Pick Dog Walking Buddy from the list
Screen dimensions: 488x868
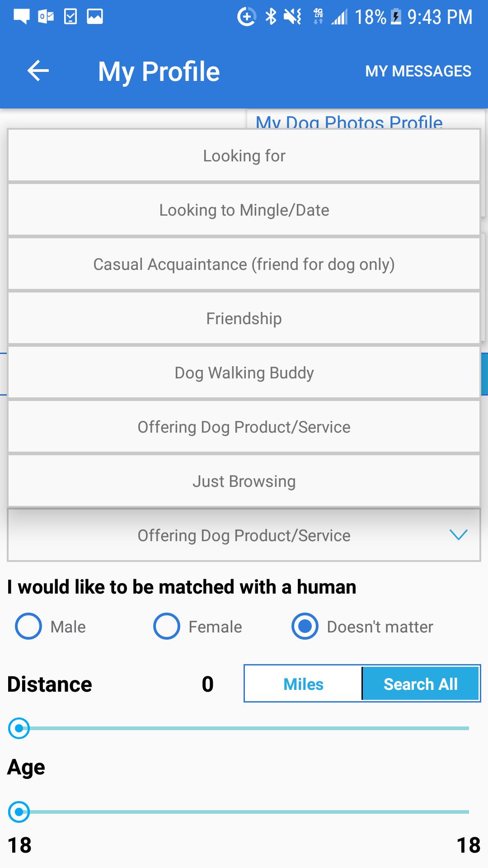pos(244,373)
